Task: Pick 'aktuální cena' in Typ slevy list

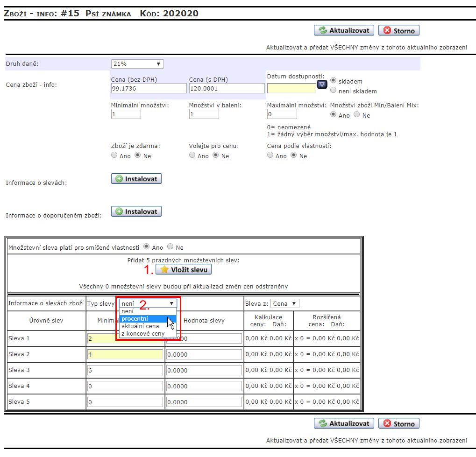Action: (x=140, y=326)
